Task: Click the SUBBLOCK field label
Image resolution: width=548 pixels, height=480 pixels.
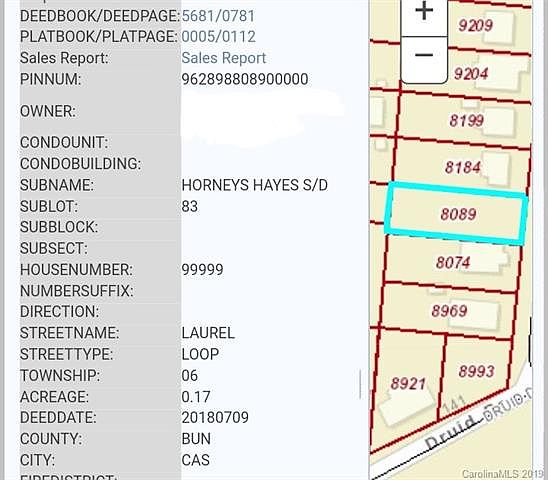Action: pyautogui.click(x=59, y=227)
